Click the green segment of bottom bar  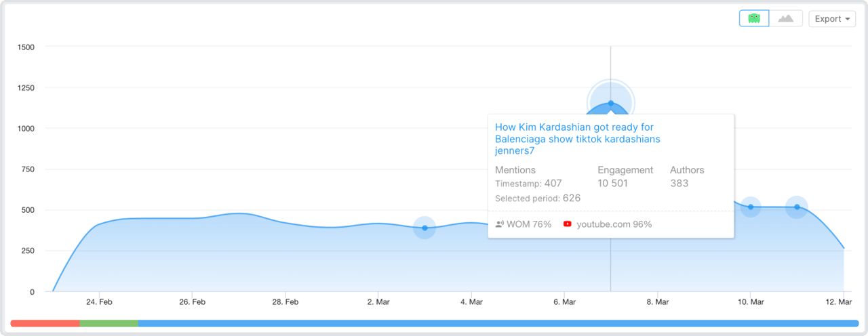(x=108, y=323)
